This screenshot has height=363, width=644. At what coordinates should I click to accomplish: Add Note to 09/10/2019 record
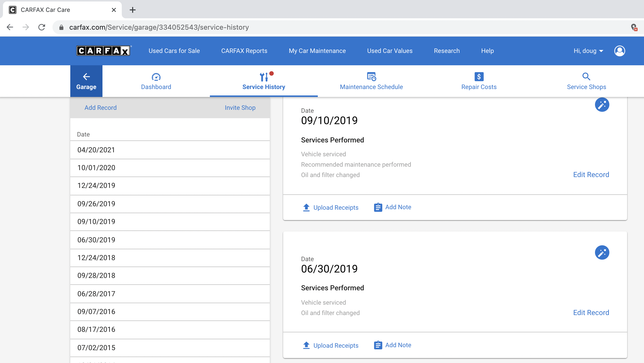(x=393, y=207)
